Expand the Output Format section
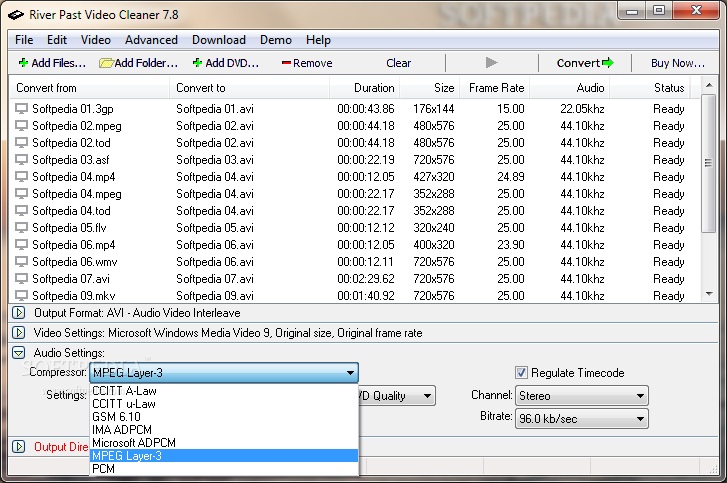This screenshot has width=727, height=483. tap(19, 313)
